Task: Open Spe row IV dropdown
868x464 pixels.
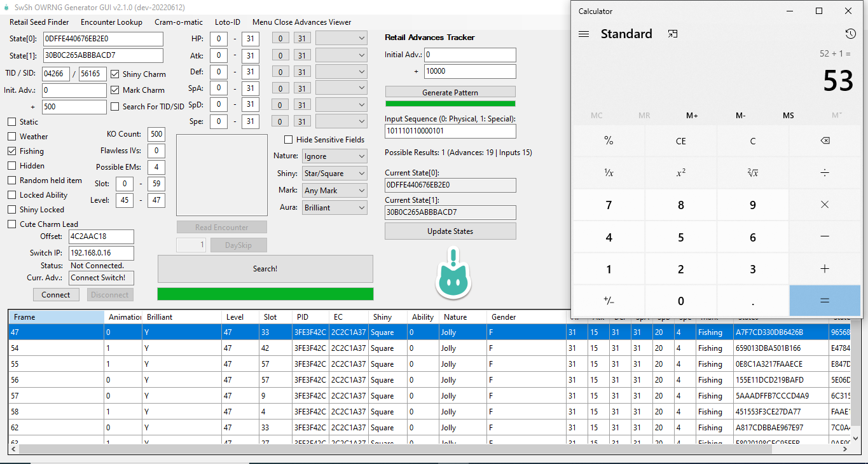Action: click(x=341, y=121)
